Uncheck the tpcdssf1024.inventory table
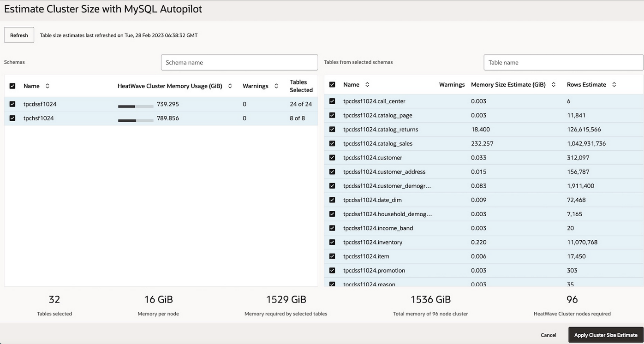Viewport: 644px width, 344px height. (332, 242)
